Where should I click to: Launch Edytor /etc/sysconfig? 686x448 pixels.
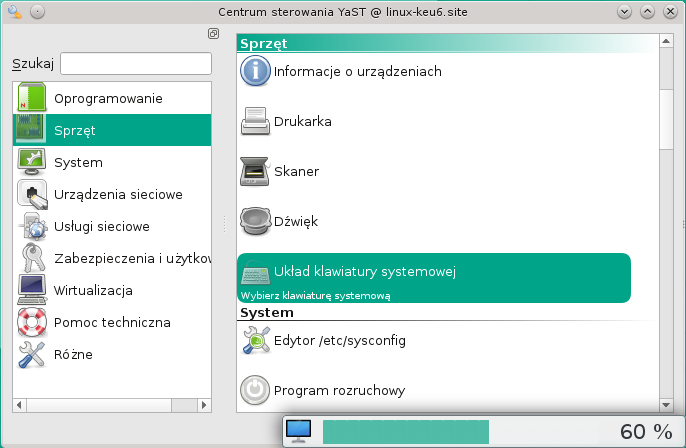pos(339,341)
